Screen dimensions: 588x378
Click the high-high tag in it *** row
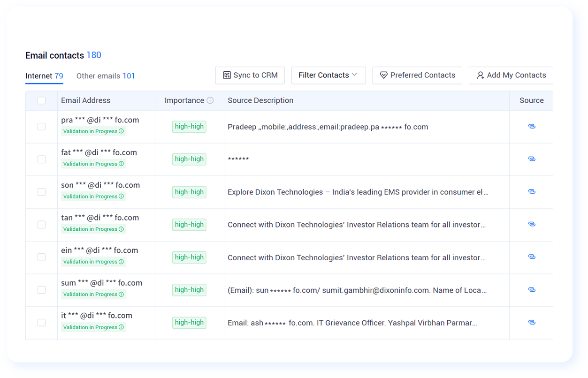[x=189, y=323]
